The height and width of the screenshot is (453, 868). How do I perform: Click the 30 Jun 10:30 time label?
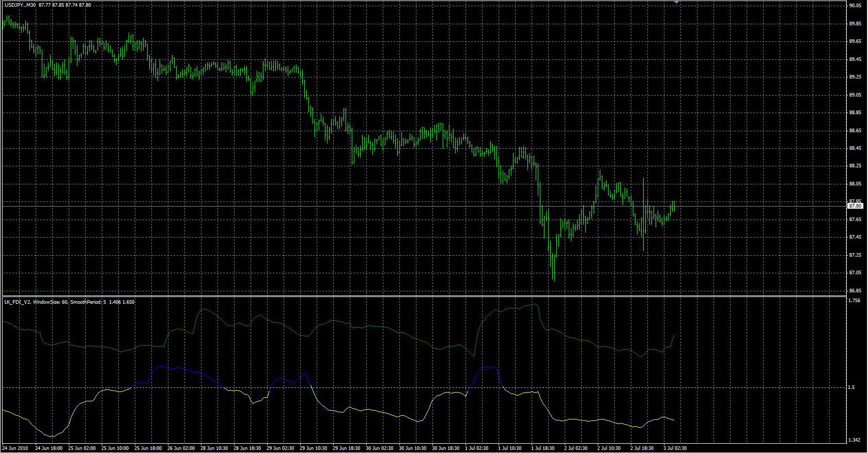413,448
